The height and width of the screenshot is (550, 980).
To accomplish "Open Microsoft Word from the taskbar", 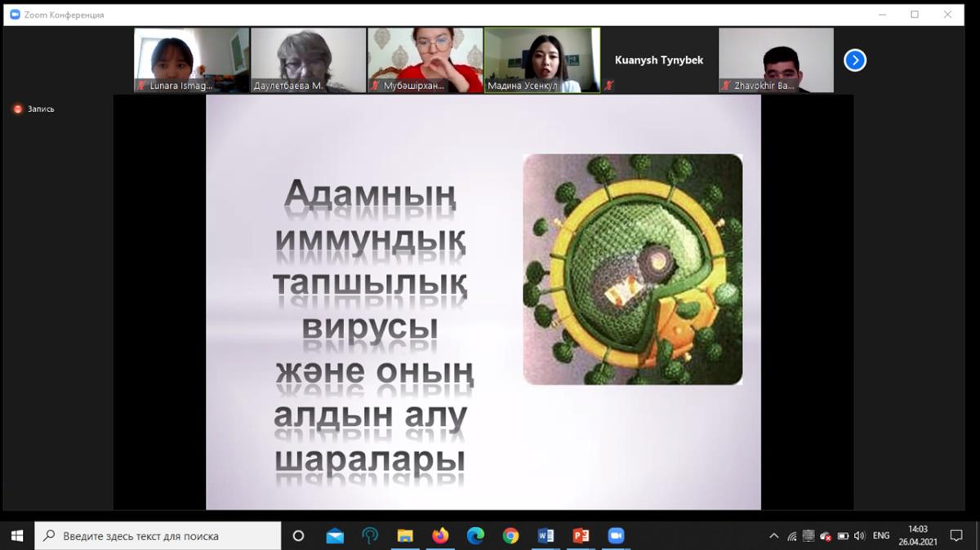I will (x=546, y=536).
